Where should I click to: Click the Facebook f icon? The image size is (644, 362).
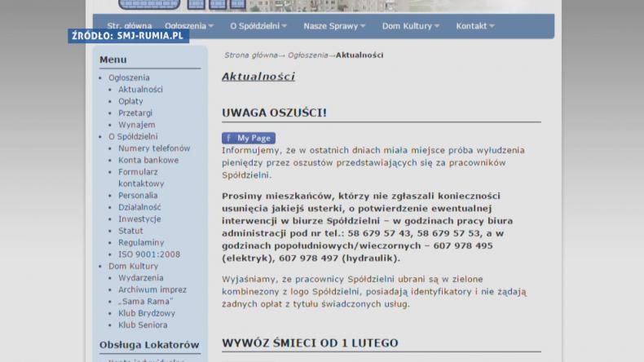(229, 138)
